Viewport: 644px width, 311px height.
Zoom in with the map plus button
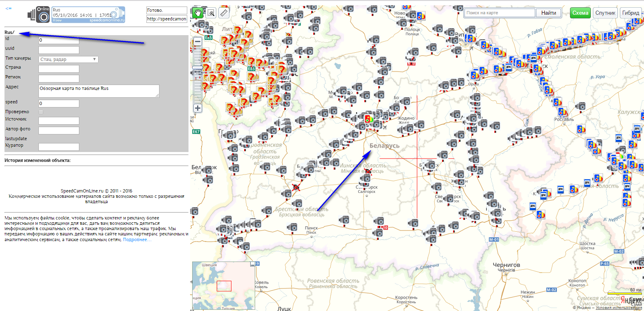pyautogui.click(x=197, y=108)
